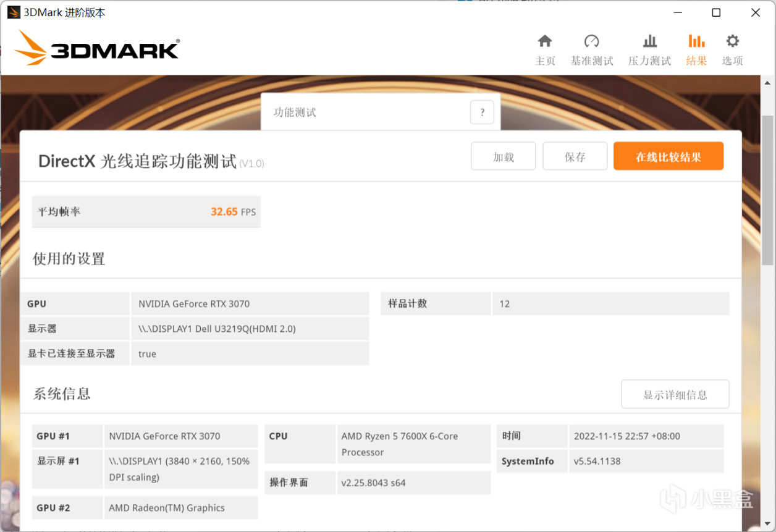776x532 pixels.
Task: Select the 结果 results bar icon
Action: pyautogui.click(x=696, y=41)
